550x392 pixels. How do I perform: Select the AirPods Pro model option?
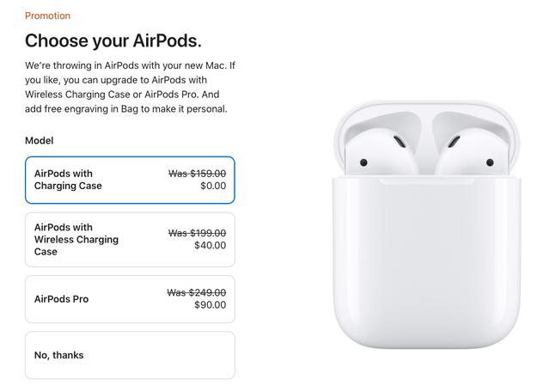tap(130, 299)
